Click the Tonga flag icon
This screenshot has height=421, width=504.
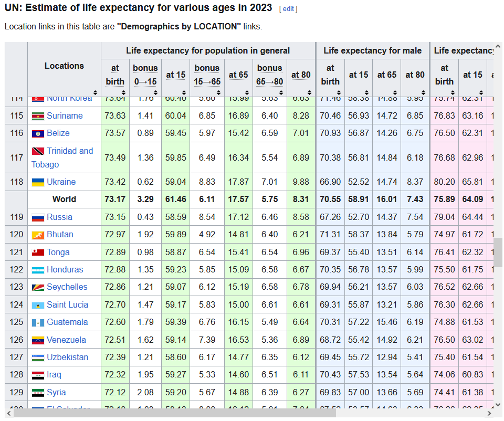(x=38, y=252)
